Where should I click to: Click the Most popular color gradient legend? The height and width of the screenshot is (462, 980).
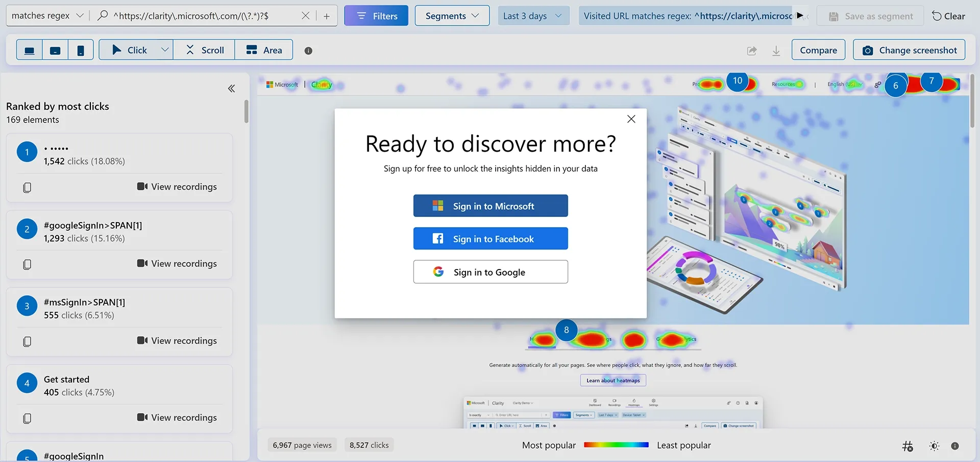(616, 445)
